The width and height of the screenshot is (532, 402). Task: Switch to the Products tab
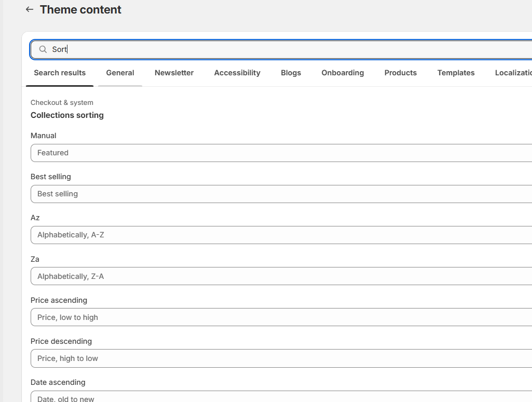pyautogui.click(x=400, y=73)
